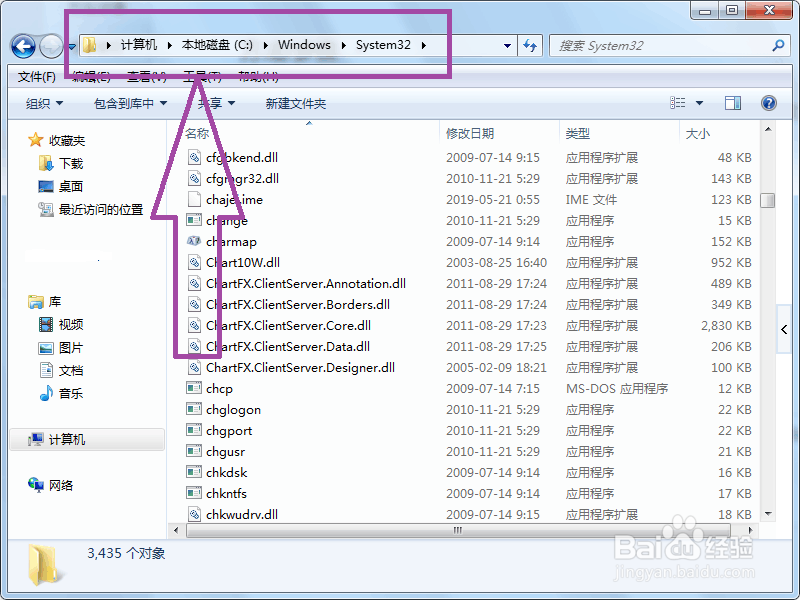This screenshot has height=600, width=800.
Task: Select the chajei.ime file icon
Action: [194, 199]
